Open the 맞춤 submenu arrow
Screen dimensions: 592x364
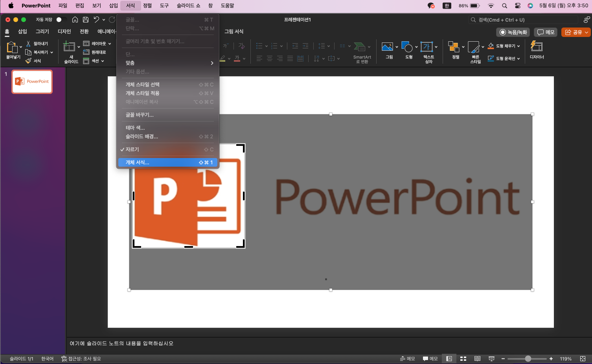212,63
